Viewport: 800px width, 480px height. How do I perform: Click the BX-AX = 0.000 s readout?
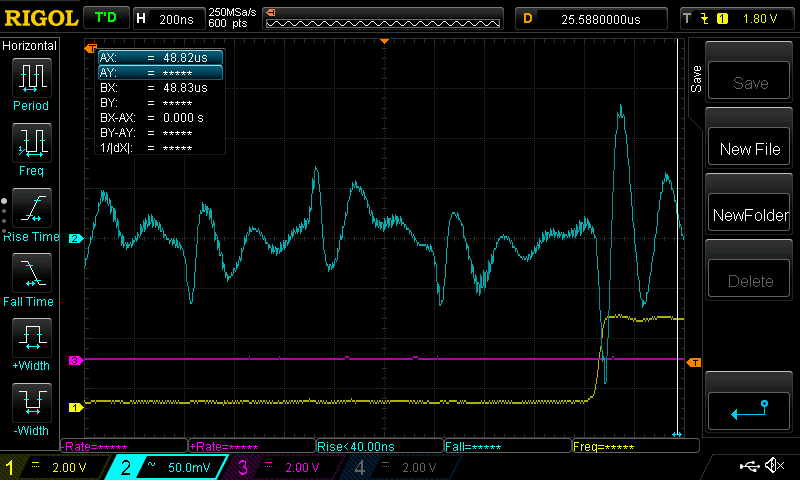coord(152,118)
